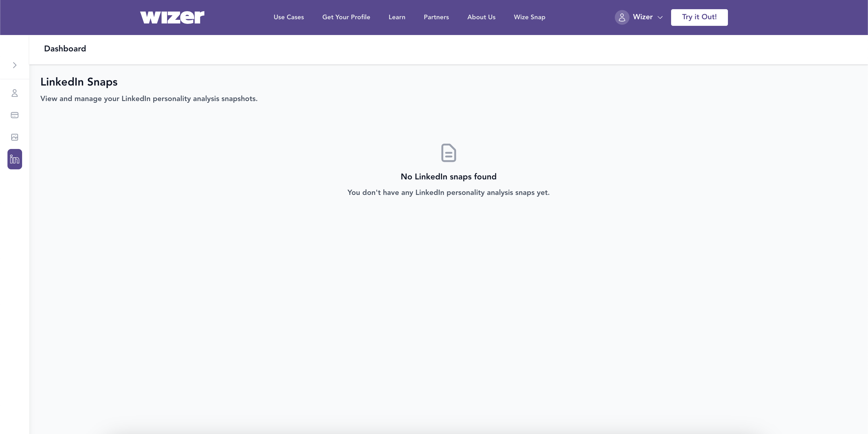Go to Get Your Profile
The width and height of the screenshot is (868, 434).
click(x=346, y=17)
